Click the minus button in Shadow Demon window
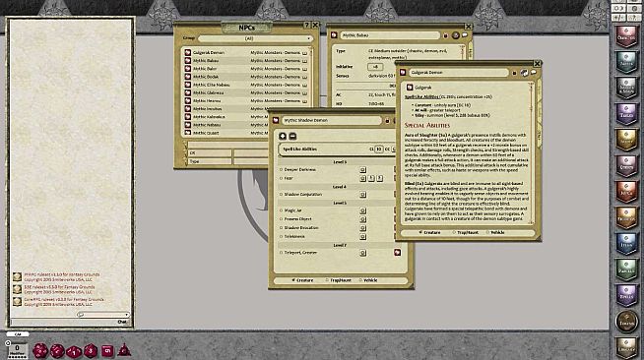 (x=292, y=136)
